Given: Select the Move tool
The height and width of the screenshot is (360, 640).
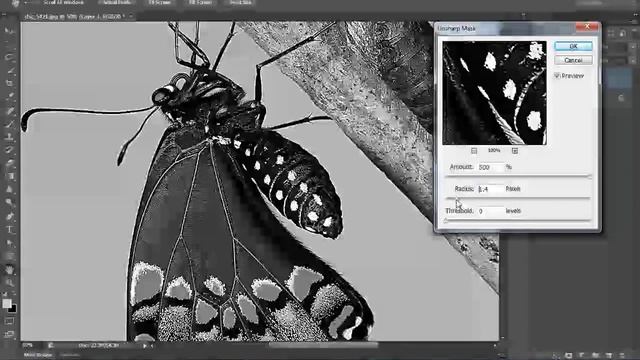Looking at the screenshot, I should 9,31.
